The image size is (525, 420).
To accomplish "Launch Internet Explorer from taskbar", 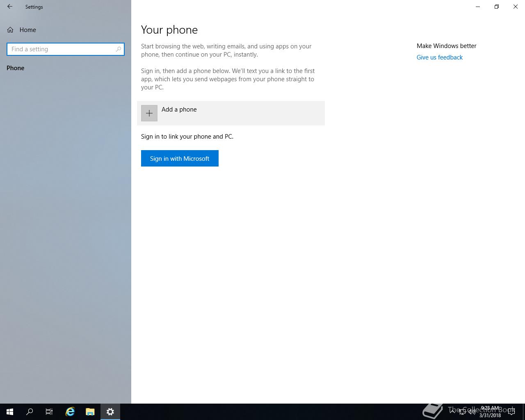I will click(70, 412).
